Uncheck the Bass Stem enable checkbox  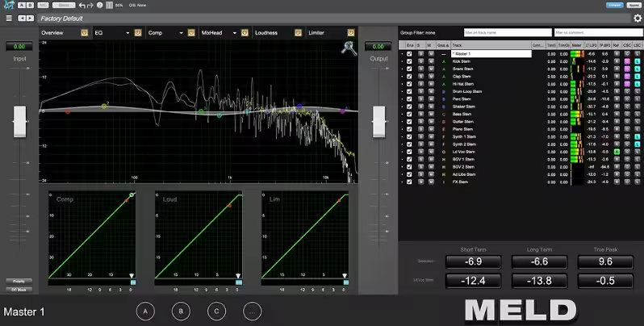click(409, 115)
